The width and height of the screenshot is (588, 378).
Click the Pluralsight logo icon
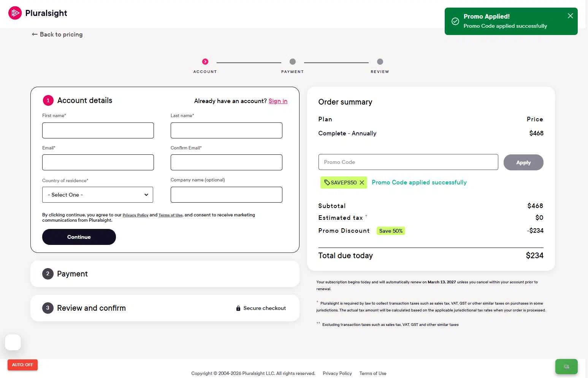point(15,13)
